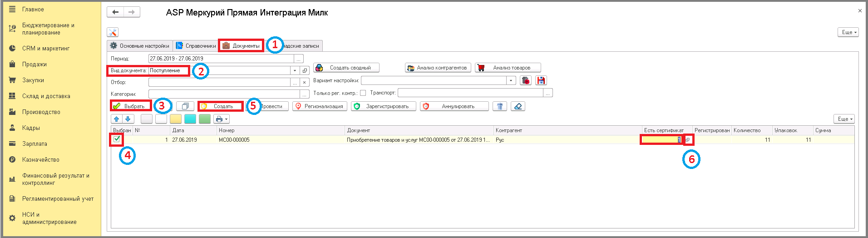
Task: Click Анализ контрагентов button
Action: 438,68
